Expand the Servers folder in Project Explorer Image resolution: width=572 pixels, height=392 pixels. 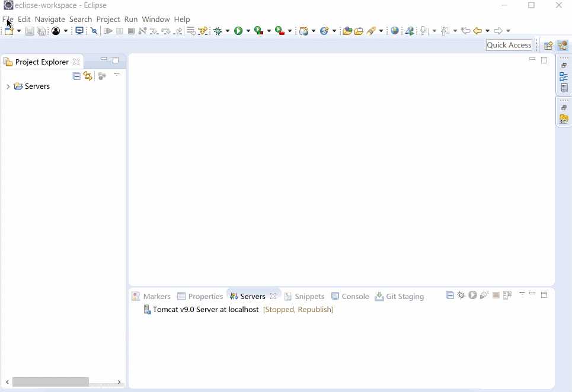coord(8,86)
